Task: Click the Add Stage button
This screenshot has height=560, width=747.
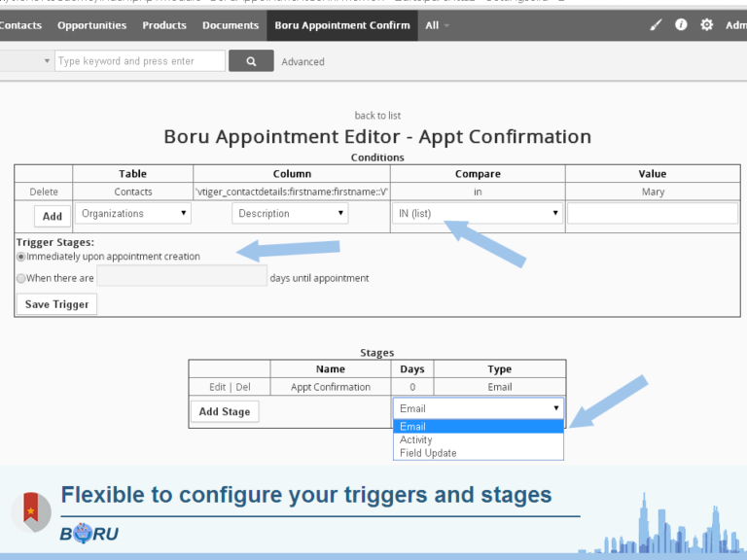Action: pos(225,411)
